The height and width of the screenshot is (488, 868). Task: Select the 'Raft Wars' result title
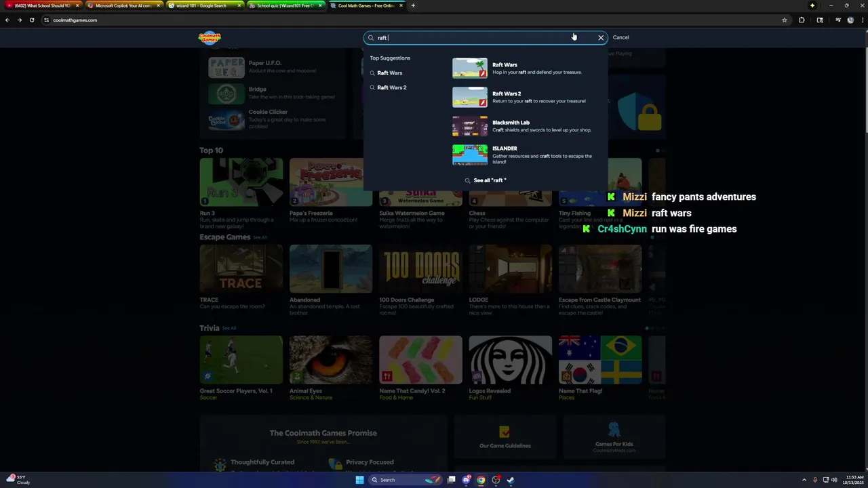tap(505, 65)
